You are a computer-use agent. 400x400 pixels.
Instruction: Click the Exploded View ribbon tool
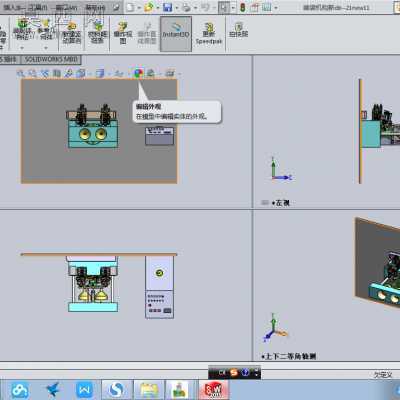(123, 33)
